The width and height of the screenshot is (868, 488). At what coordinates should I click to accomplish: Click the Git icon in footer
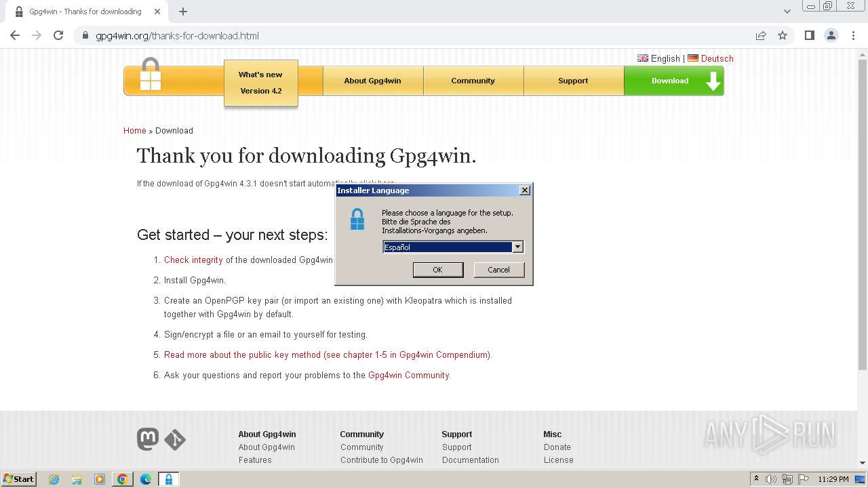175,440
